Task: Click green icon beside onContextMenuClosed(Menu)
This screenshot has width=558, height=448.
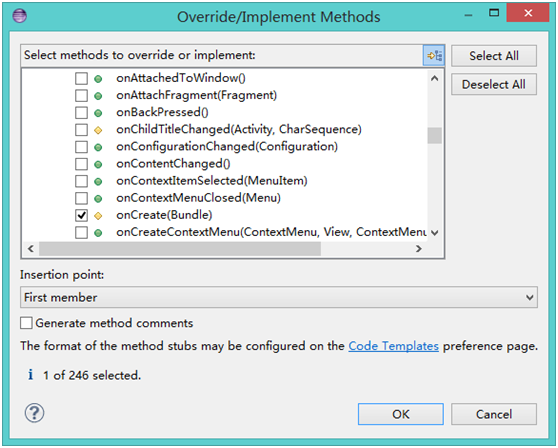Action: 98,199
